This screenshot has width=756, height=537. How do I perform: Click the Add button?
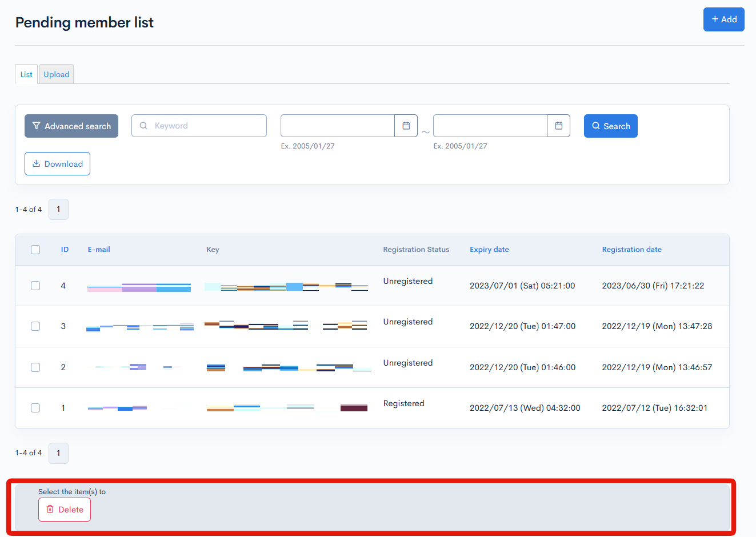point(723,19)
